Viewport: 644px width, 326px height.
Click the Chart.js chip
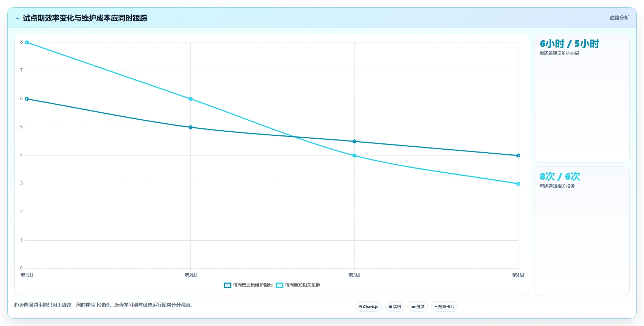(x=368, y=307)
